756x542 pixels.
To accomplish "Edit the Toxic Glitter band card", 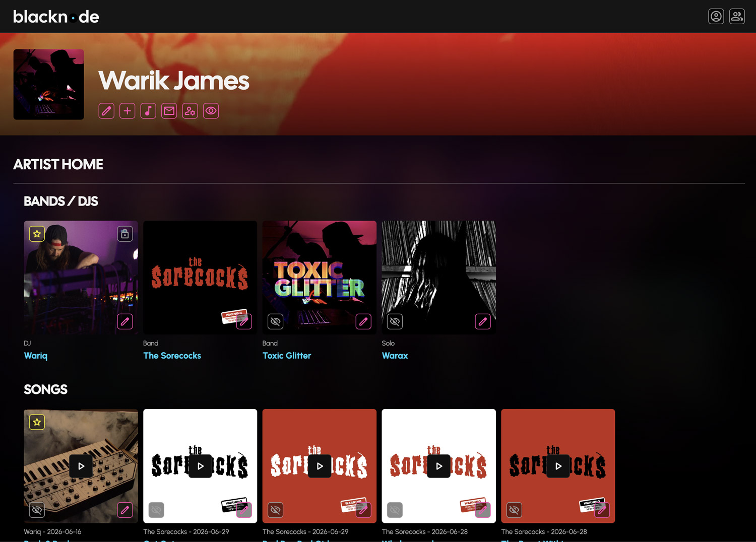I will (x=363, y=321).
